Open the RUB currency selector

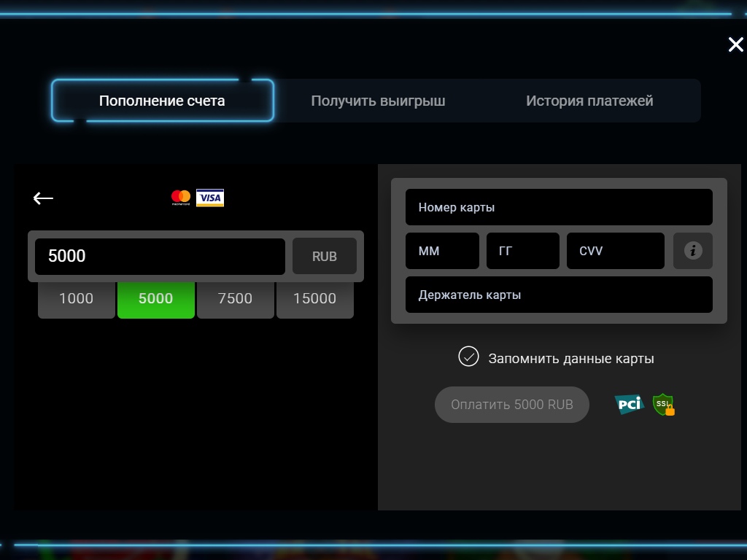click(325, 257)
